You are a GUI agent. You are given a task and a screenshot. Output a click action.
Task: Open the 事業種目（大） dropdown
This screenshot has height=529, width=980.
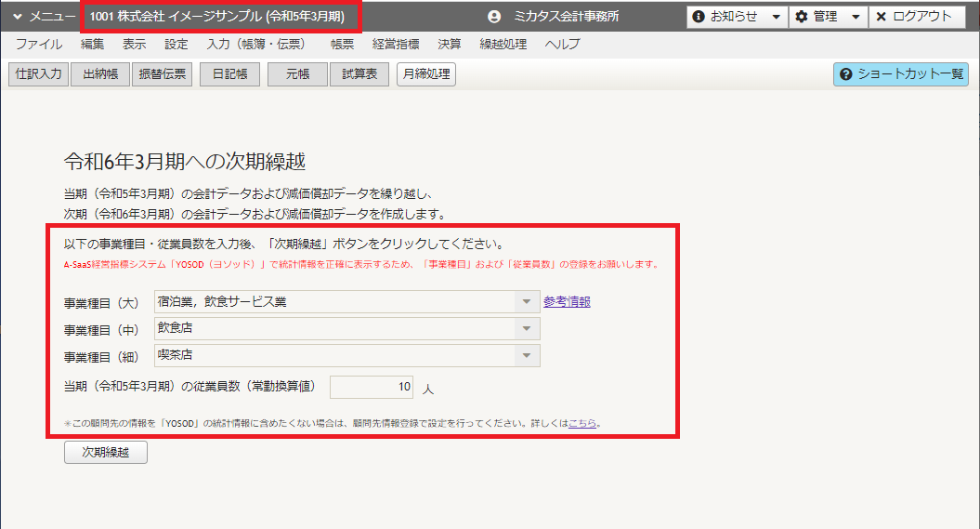point(346,301)
